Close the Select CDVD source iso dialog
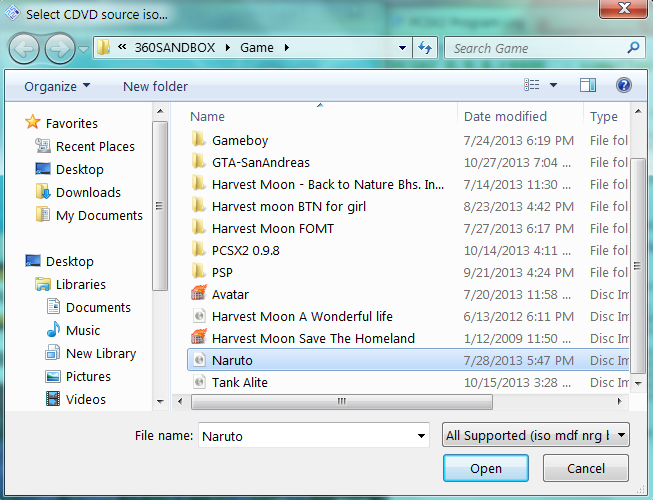Image resolution: width=653 pixels, height=500 pixels. [x=623, y=8]
